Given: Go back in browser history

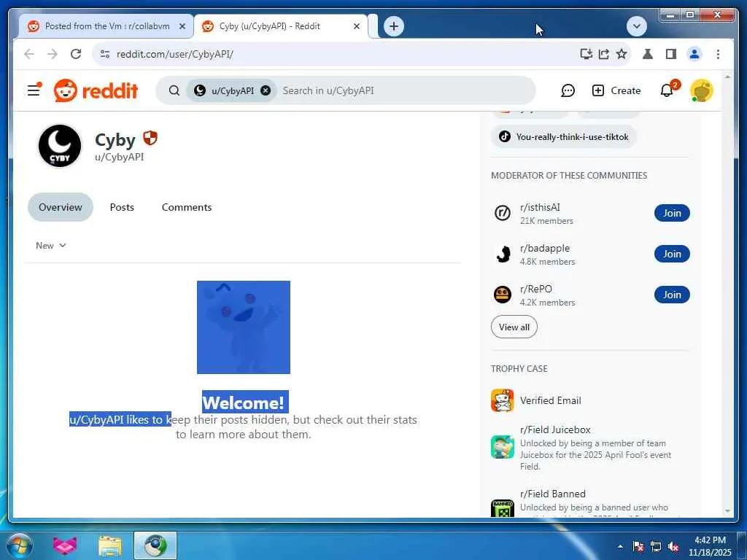Looking at the screenshot, I should [x=29, y=54].
